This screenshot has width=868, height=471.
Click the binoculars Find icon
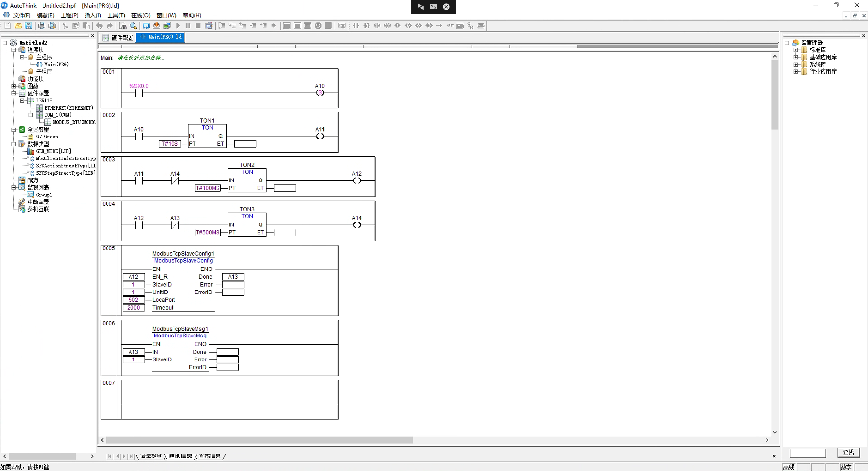[123, 26]
